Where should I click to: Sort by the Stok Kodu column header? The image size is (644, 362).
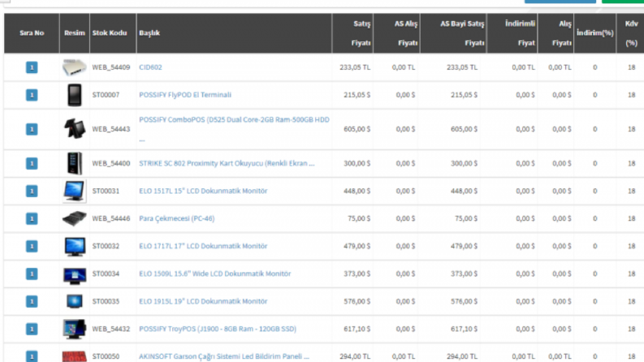110,32
